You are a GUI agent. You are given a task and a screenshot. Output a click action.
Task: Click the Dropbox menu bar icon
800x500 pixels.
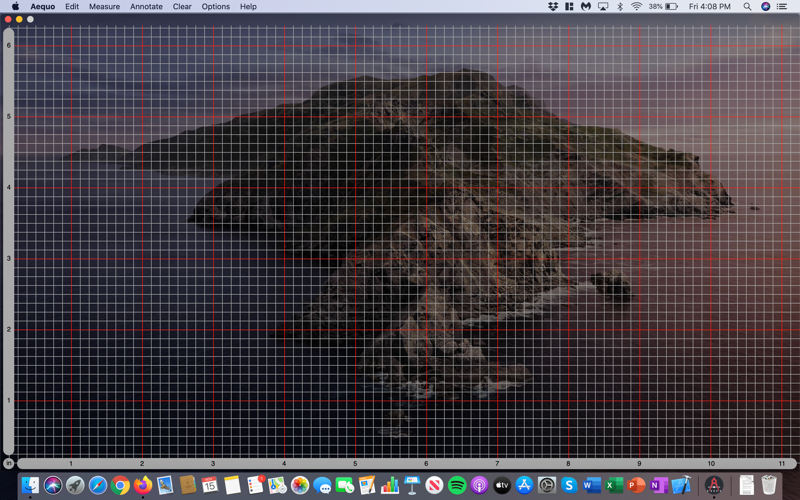553,6
